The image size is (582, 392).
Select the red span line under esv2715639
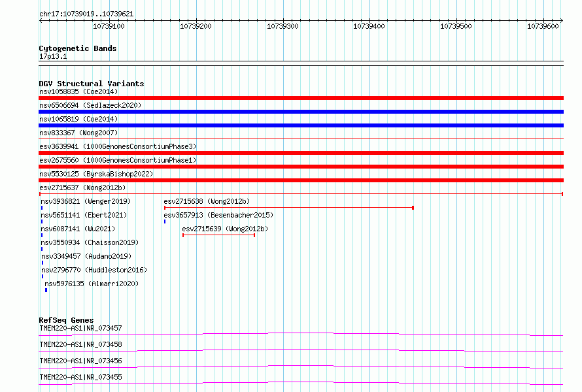click(218, 235)
